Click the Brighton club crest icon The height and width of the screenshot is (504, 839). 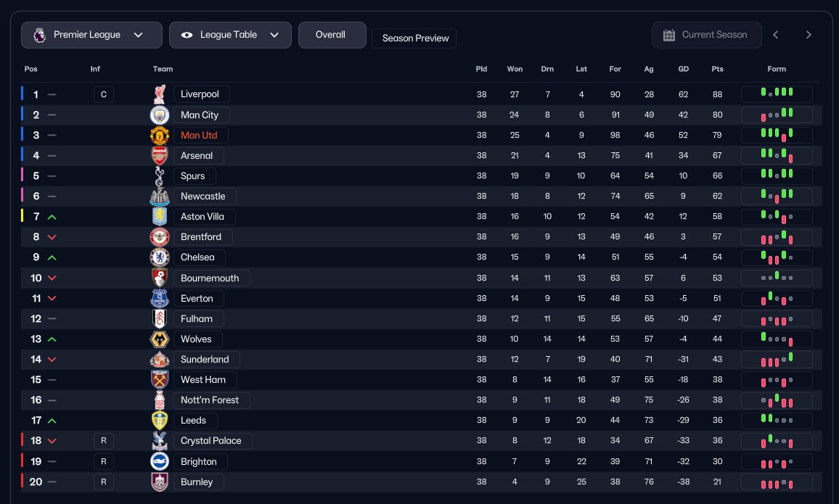tap(160, 461)
